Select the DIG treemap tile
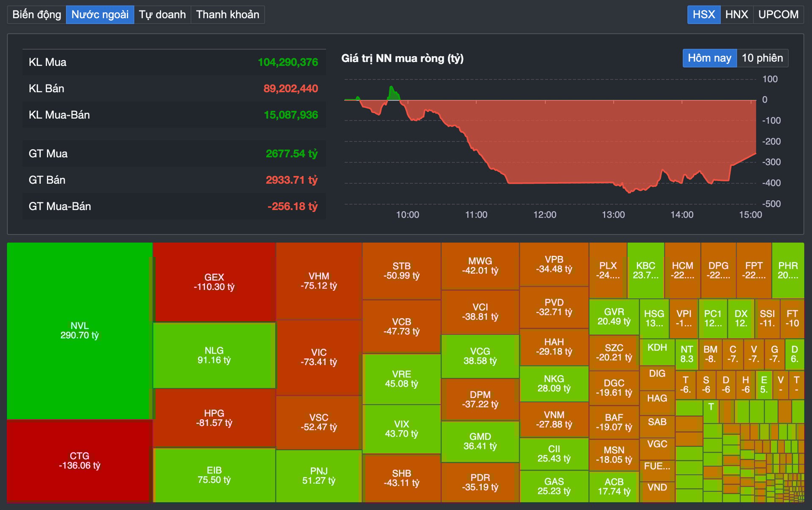This screenshot has height=510, width=812. [657, 378]
